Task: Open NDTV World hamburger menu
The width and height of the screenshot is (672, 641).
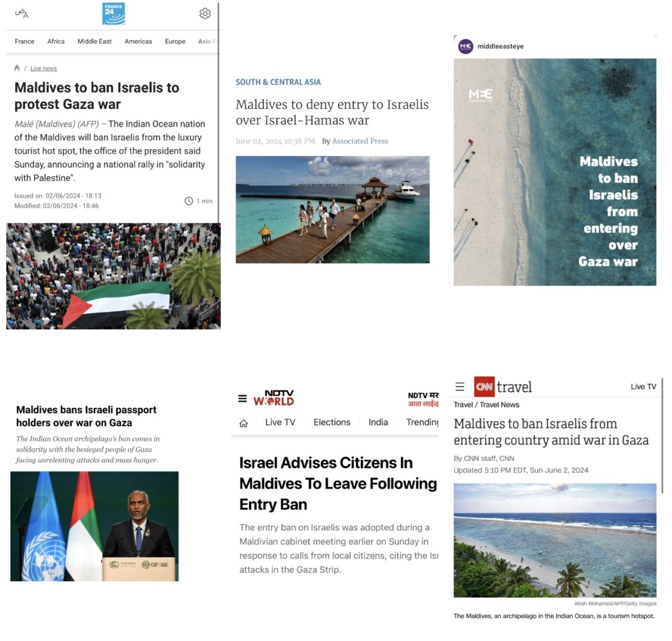Action: click(x=243, y=399)
